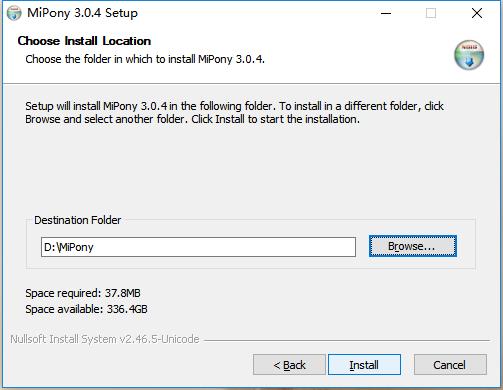Image resolution: width=503 pixels, height=390 pixels.
Task: Abort setup using the Cancel button
Action: click(450, 365)
